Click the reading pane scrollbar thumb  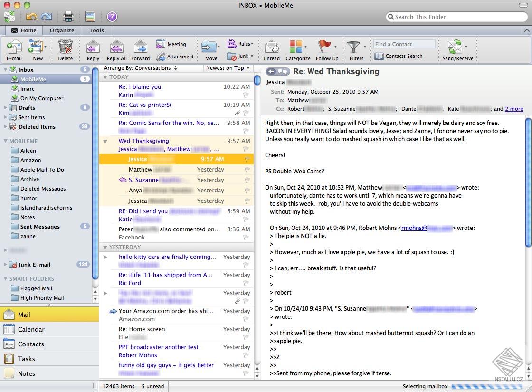coord(528,182)
